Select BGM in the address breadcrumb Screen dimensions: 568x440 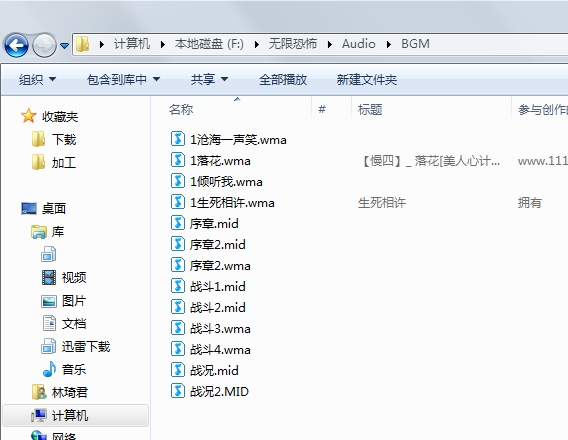(415, 44)
